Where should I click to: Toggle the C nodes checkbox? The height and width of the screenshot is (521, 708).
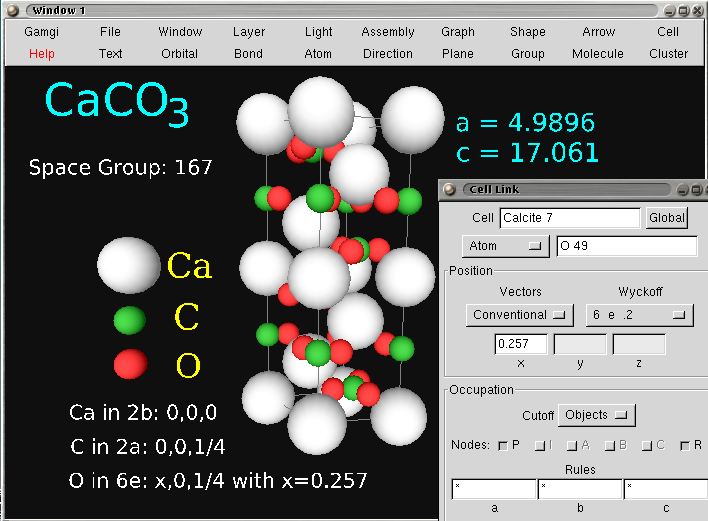647,446
